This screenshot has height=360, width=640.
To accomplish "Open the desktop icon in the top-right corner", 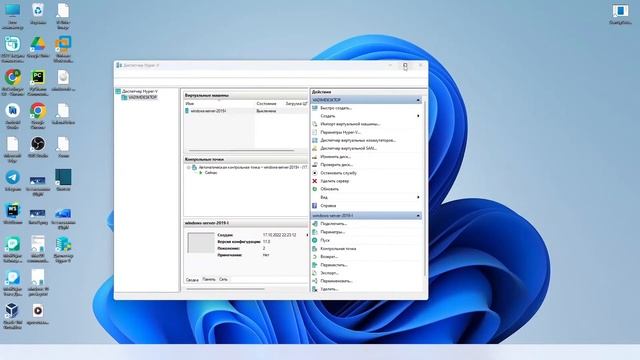I will (x=620, y=14).
